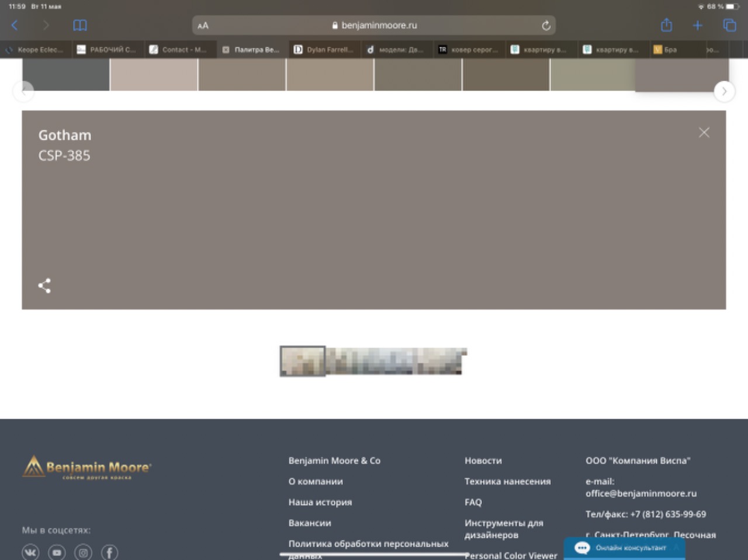Open the AA reader text-size menu
748x560 pixels.
(203, 26)
